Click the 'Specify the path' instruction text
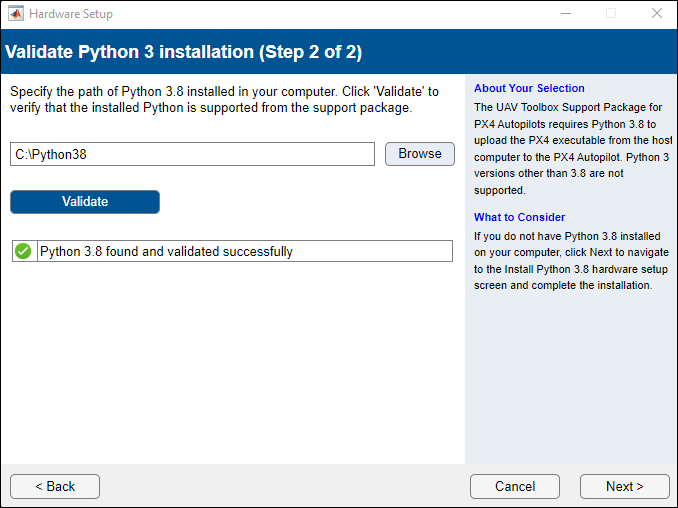Screen dimensions: 678x508 (224, 99)
